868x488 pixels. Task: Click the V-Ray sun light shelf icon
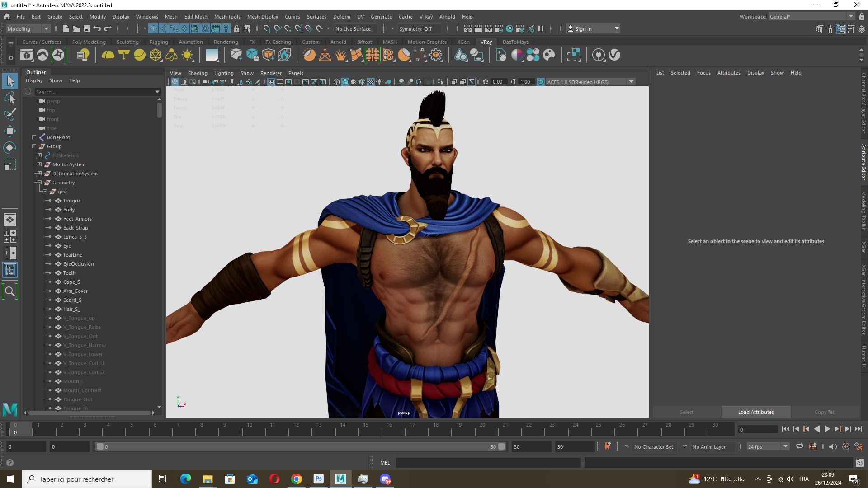[187, 55]
